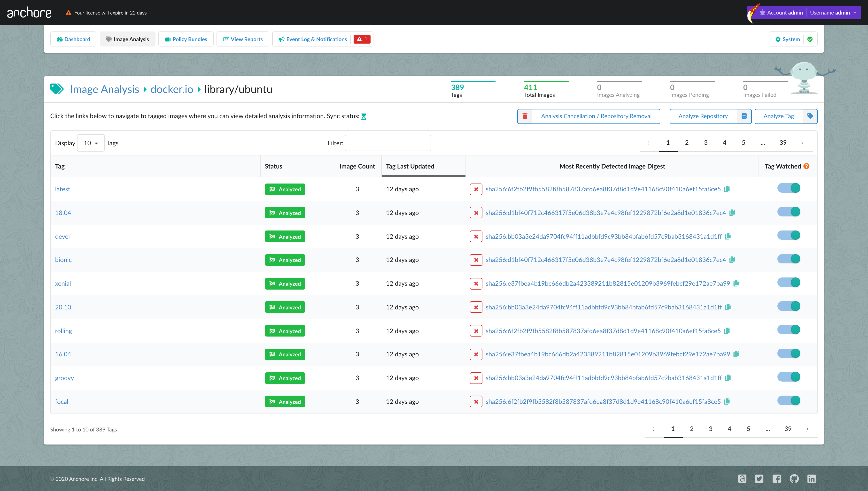Turn off tag watching for focal
The image size is (868, 491).
click(789, 401)
